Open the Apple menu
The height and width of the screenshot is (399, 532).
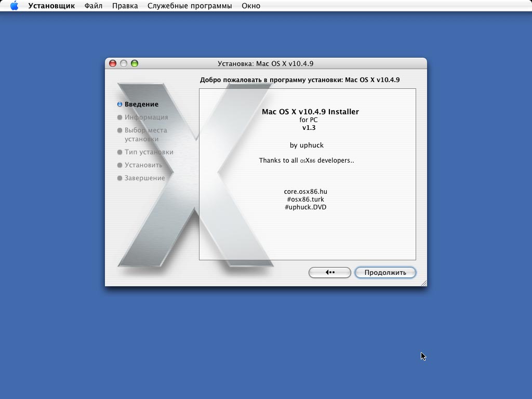(14, 6)
